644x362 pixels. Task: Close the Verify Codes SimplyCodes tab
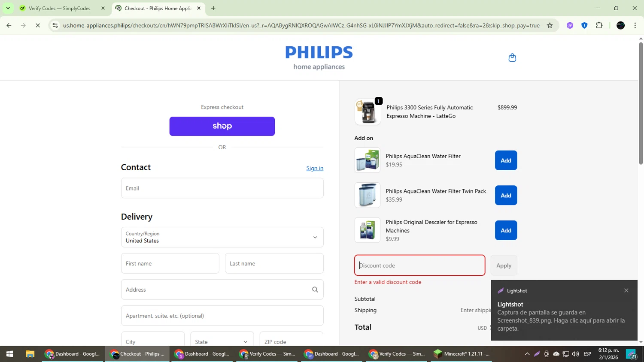tap(103, 8)
